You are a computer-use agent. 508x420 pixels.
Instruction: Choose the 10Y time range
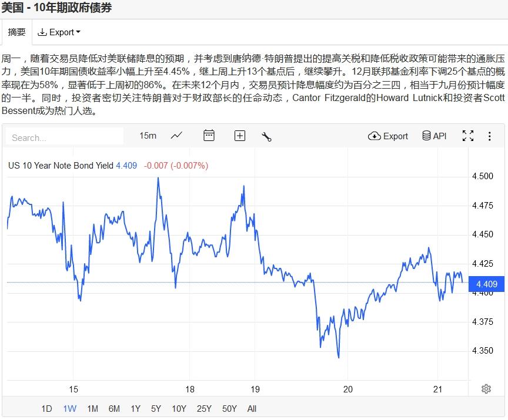pos(179,409)
